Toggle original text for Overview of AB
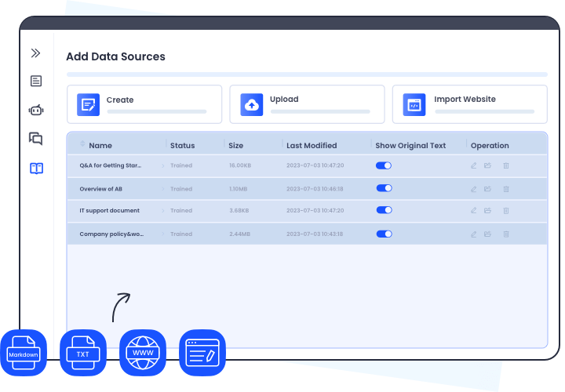This screenshot has height=392, width=565. point(384,188)
